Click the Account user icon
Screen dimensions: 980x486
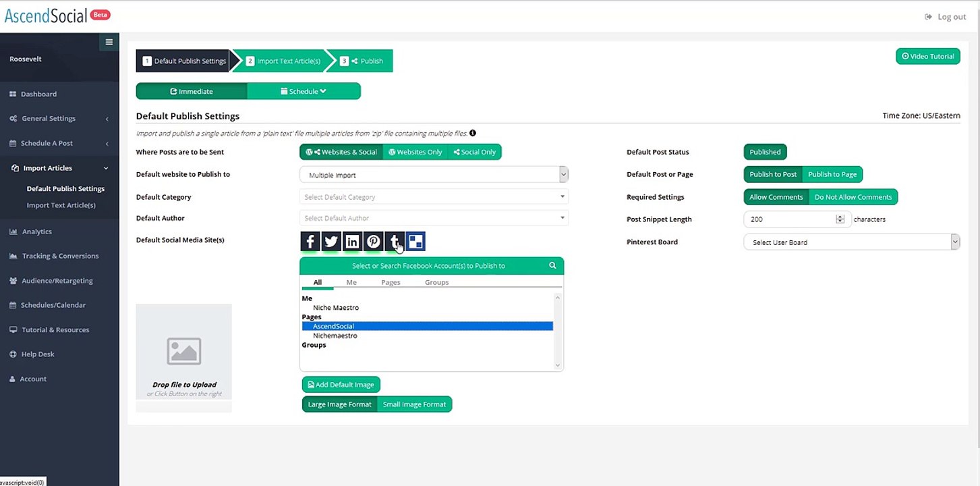pyautogui.click(x=13, y=379)
